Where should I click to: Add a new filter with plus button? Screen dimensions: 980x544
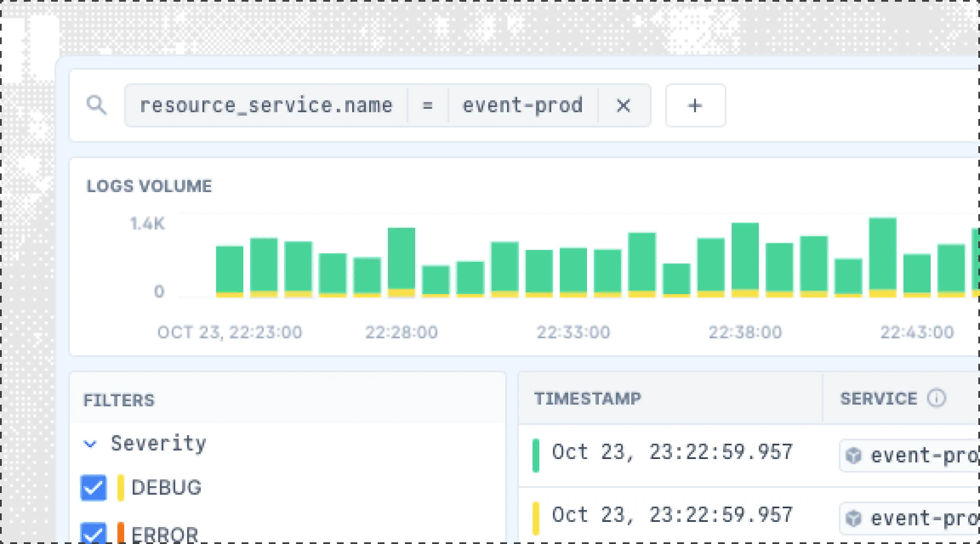695,105
